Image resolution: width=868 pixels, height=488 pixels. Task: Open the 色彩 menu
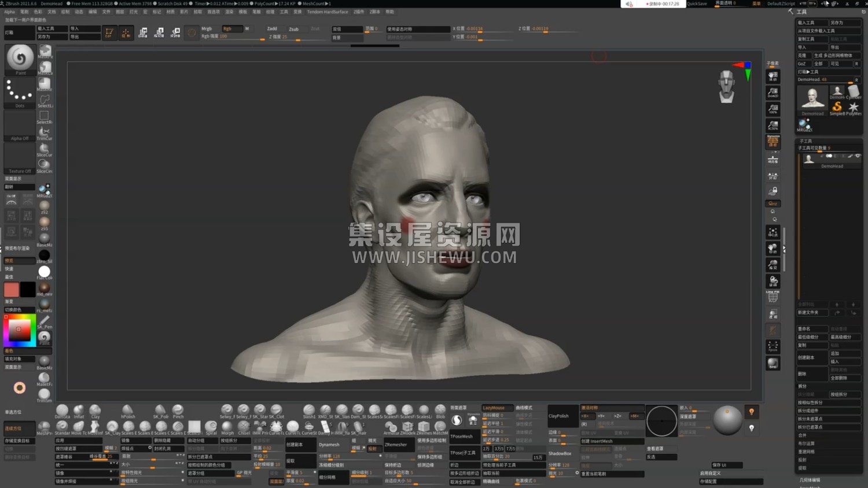38,12
